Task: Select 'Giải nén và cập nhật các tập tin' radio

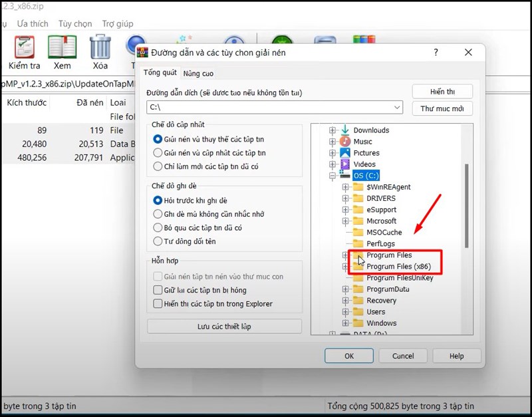Action: click(158, 153)
